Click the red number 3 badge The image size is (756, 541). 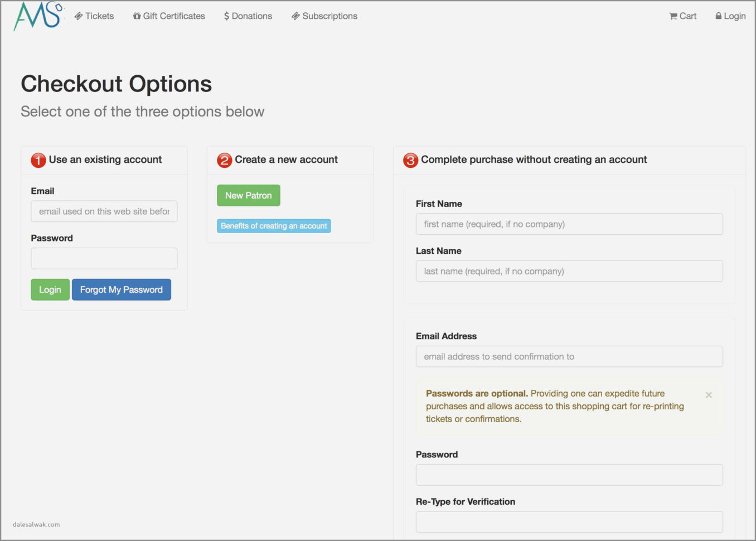point(410,160)
